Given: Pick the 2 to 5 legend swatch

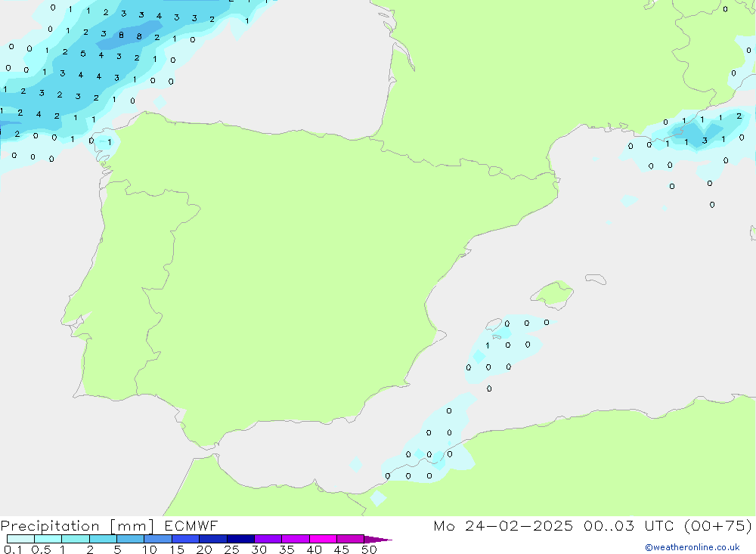Looking at the screenshot, I should (103, 539).
